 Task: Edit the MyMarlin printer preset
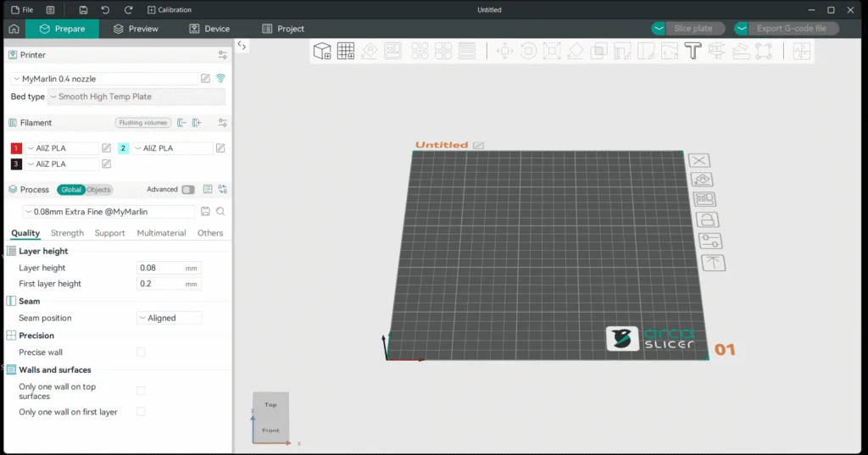coord(205,79)
